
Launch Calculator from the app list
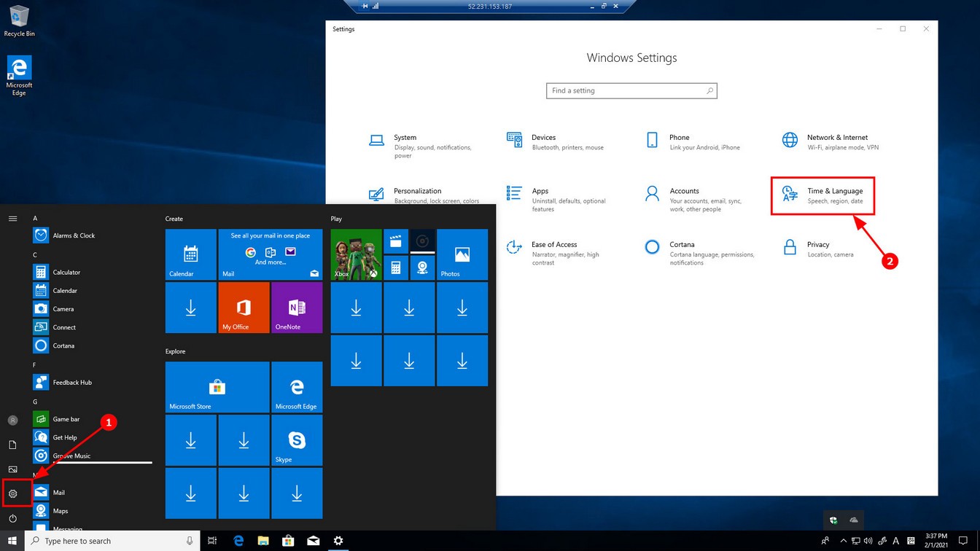pos(92,272)
